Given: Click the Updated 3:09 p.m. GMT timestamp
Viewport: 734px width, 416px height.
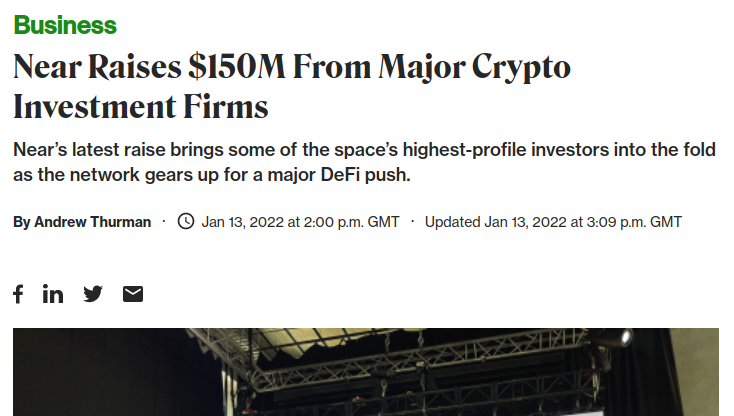Looking at the screenshot, I should click(x=553, y=222).
